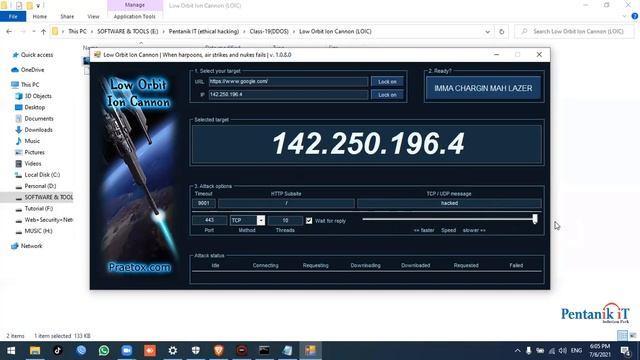Click the Timeout field
Viewport: 640px width, 360px height.
pos(203,203)
